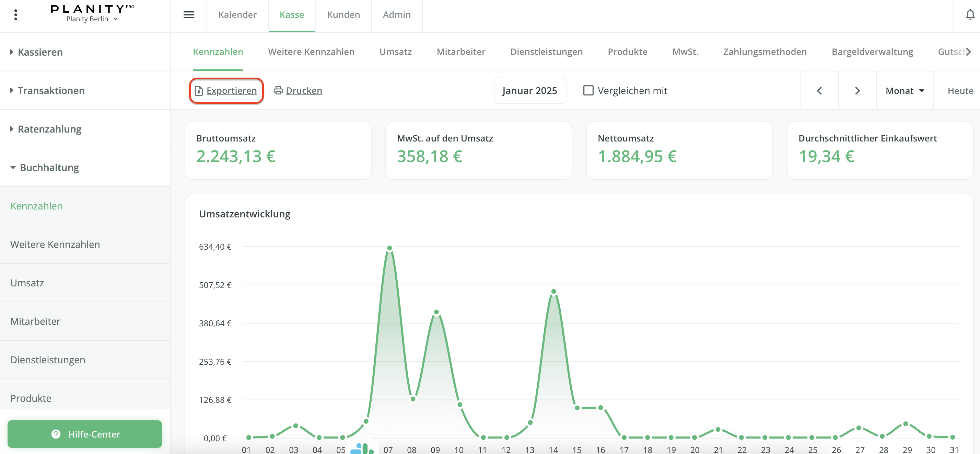Click the Durchschnittlicher Einkaufswert value 19,34 €
The image size is (980, 454).
[826, 156]
